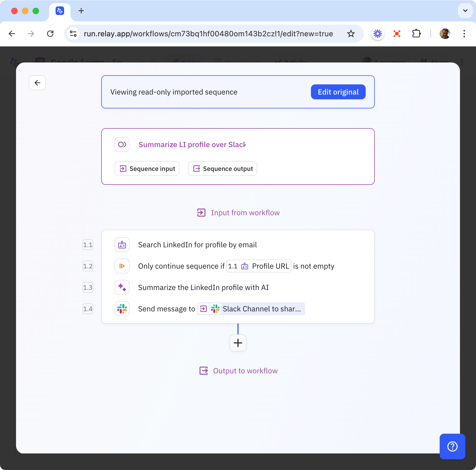Click the sequence icon beside Summarize LI profile
Screen dimensions: 476x470
(122, 144)
